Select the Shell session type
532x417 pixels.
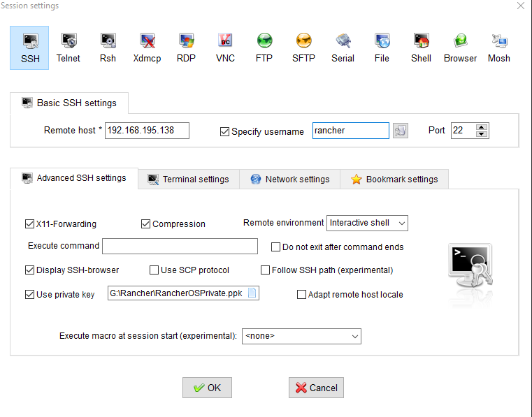pyautogui.click(x=421, y=47)
